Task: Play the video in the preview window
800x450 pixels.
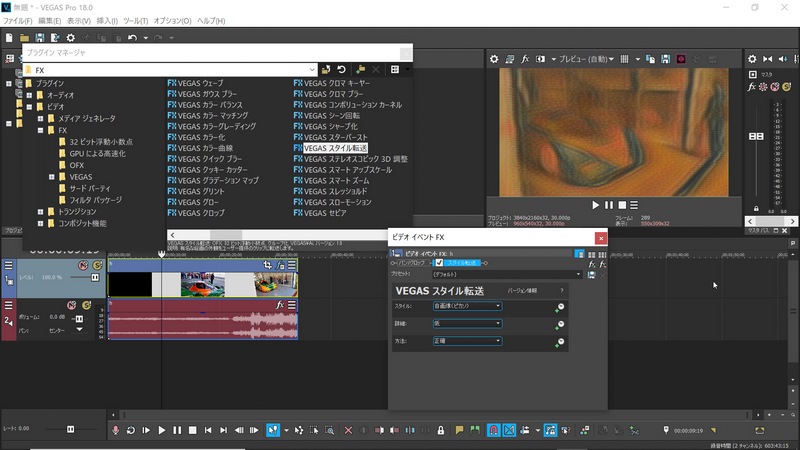Action: coord(595,205)
